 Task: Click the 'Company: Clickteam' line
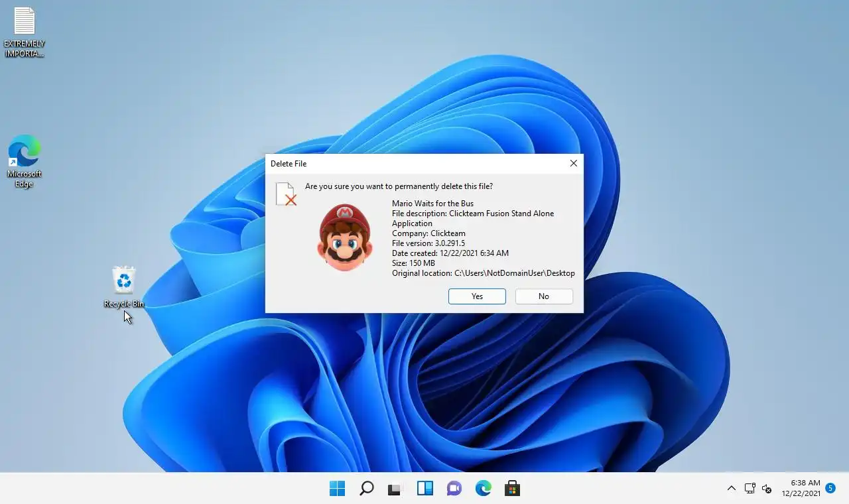(428, 233)
